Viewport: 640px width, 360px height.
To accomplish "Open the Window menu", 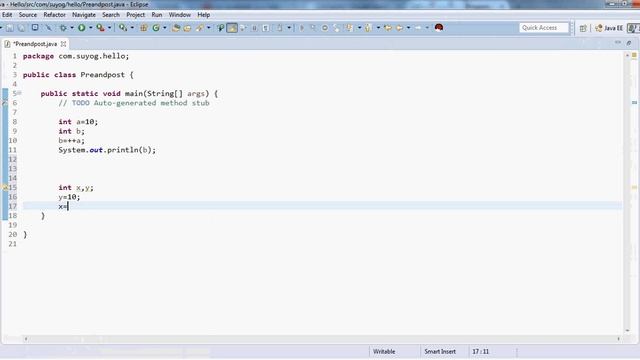I will 180,15.
